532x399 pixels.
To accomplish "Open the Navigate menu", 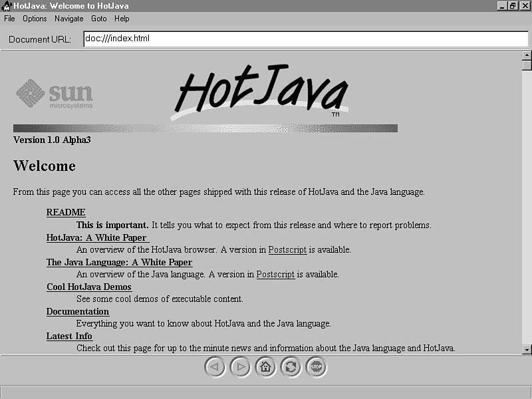I will pos(69,19).
